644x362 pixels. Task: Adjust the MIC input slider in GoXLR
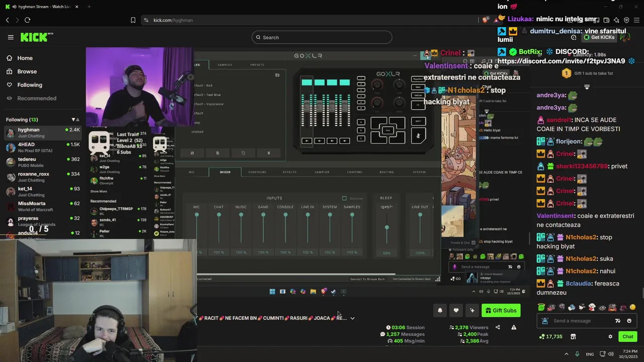[197, 215]
